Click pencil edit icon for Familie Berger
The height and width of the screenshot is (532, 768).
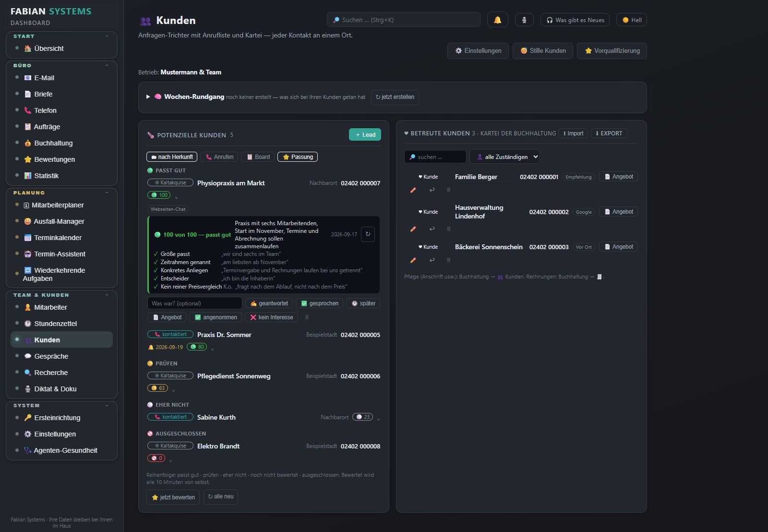pyautogui.click(x=413, y=190)
